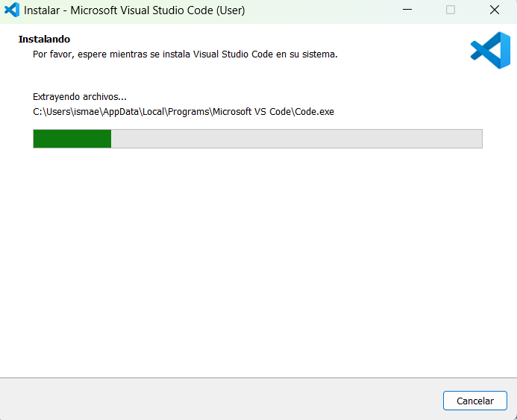The width and height of the screenshot is (517, 420).
Task: Click the greyed-out maximize button
Action: point(451,10)
